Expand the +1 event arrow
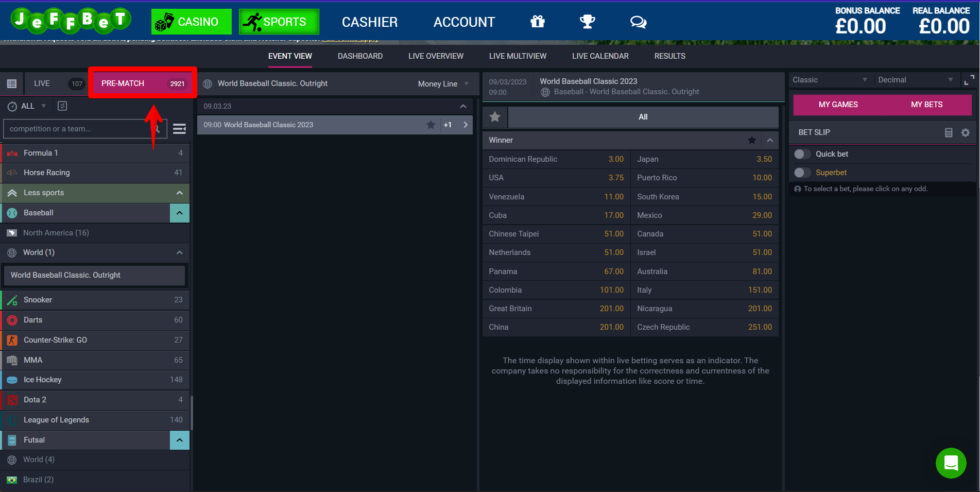Viewport: 980px width, 492px height. click(466, 125)
